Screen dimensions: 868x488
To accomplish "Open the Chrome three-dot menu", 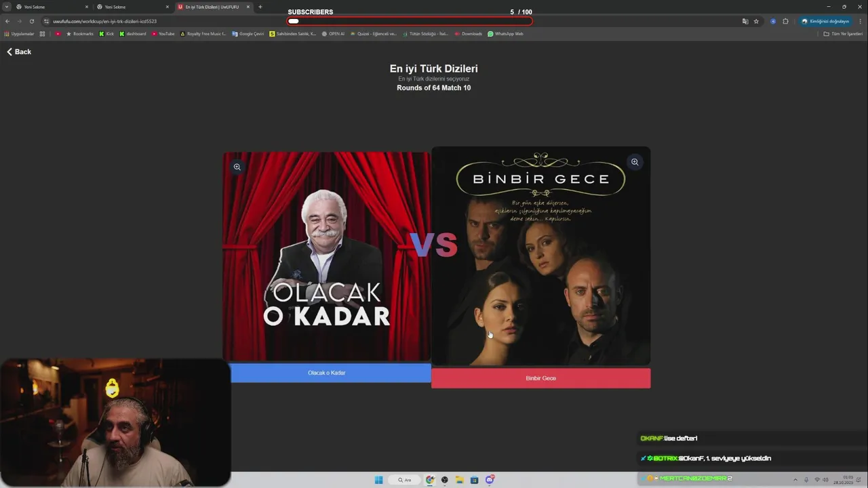I will point(861,21).
